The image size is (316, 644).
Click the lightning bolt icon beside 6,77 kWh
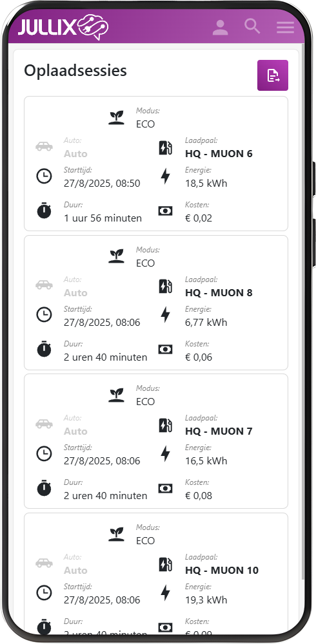pyautogui.click(x=165, y=315)
